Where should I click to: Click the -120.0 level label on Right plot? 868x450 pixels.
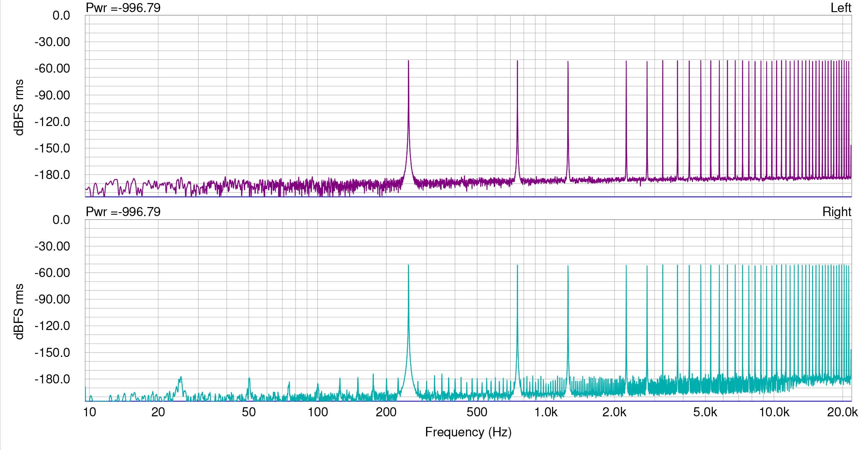[x=52, y=326]
